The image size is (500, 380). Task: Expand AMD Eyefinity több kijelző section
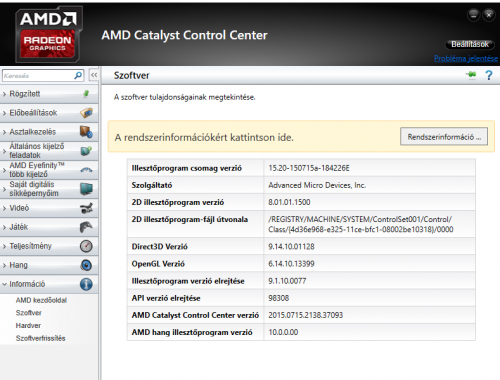click(4, 170)
